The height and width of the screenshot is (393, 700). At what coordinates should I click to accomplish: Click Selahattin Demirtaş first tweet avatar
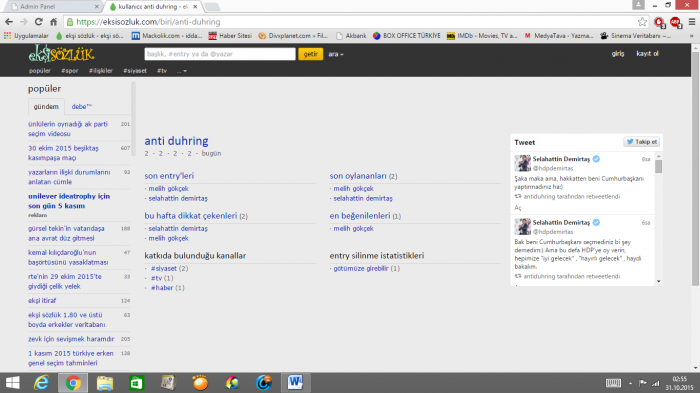pos(522,163)
